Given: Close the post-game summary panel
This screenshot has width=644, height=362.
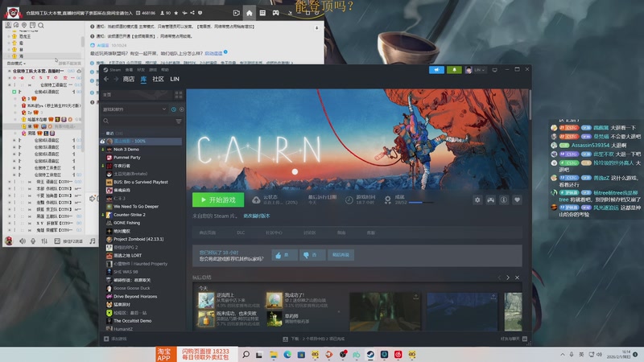Looking at the screenshot, I should pyautogui.click(x=517, y=278).
